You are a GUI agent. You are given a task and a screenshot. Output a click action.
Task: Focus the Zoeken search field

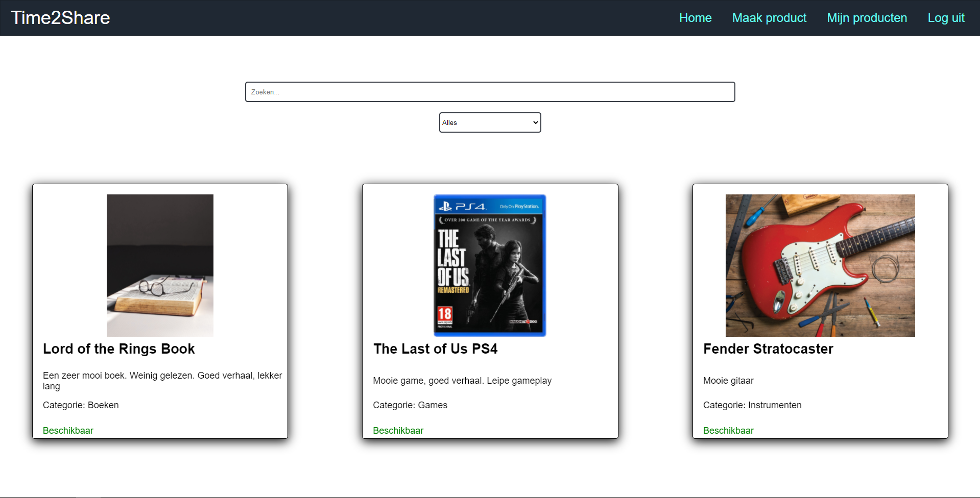[x=490, y=92]
